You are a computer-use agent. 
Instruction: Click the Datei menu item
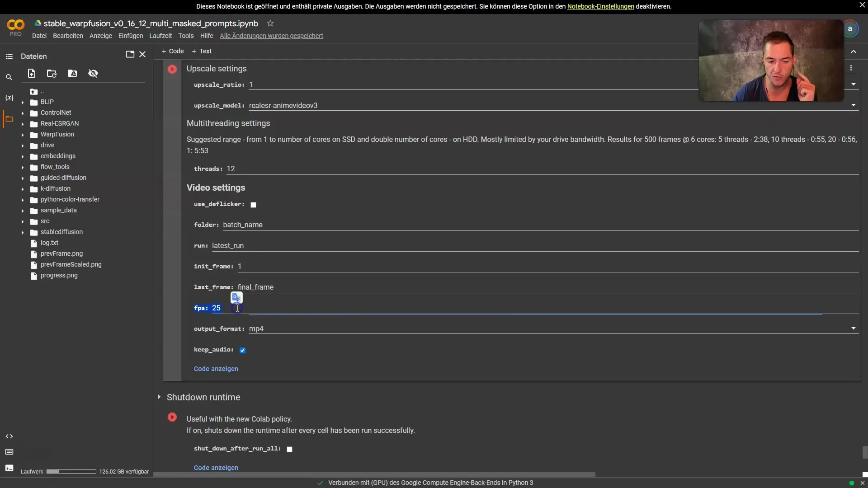point(39,36)
